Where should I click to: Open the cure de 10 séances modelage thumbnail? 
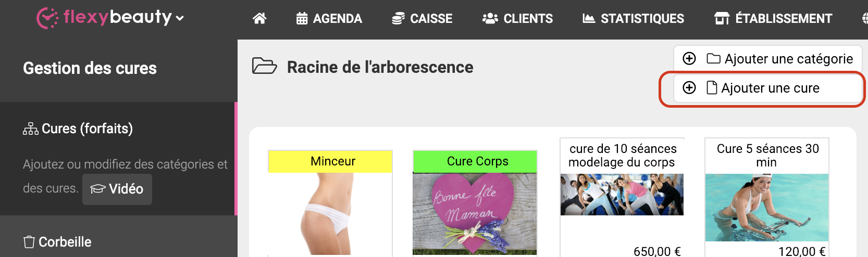point(622,195)
